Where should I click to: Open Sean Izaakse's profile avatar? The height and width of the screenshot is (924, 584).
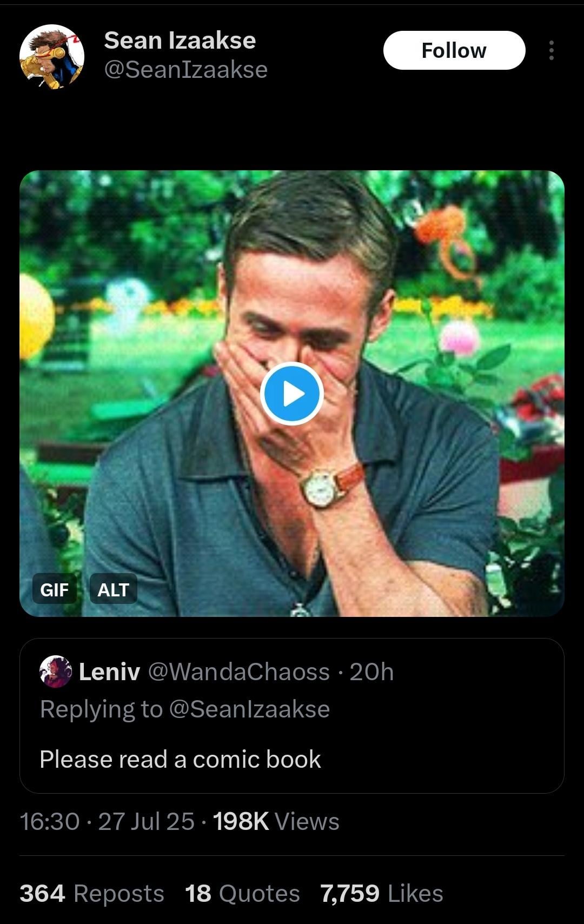coord(52,57)
